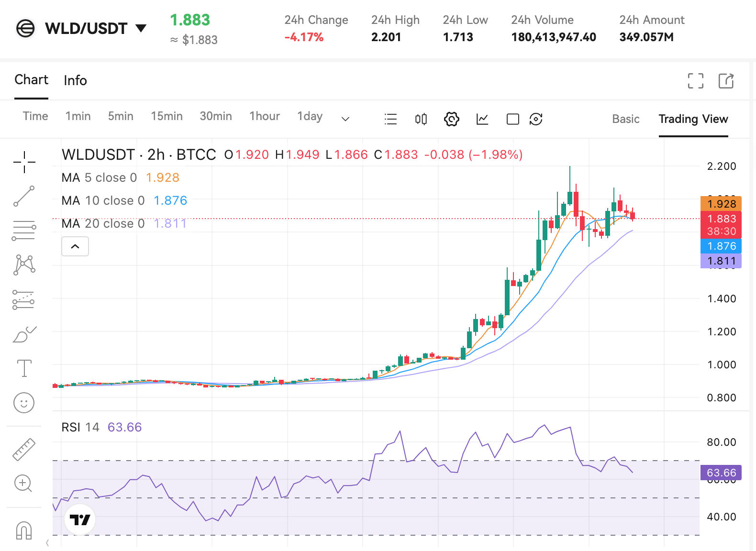This screenshot has width=756, height=551.
Task: Click the zoom in magnifier tool
Action: [23, 483]
